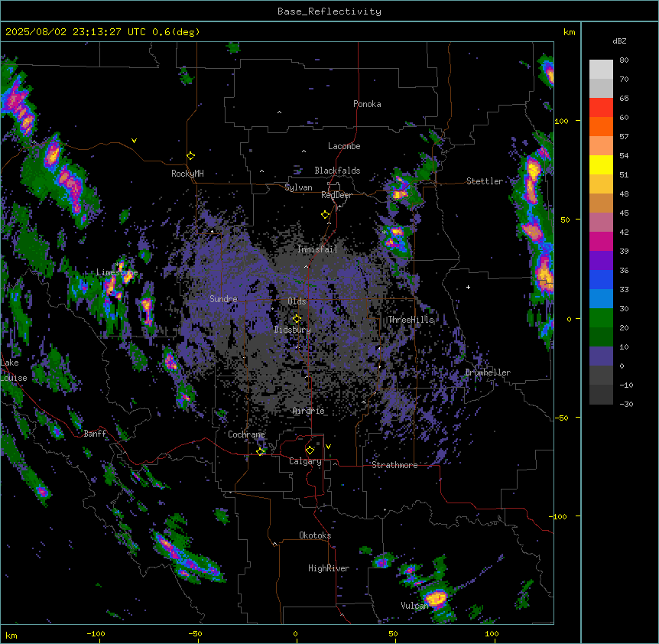Screen dimensions: 659x644
Task: Click the Blackfalds label
Action: 337,171
